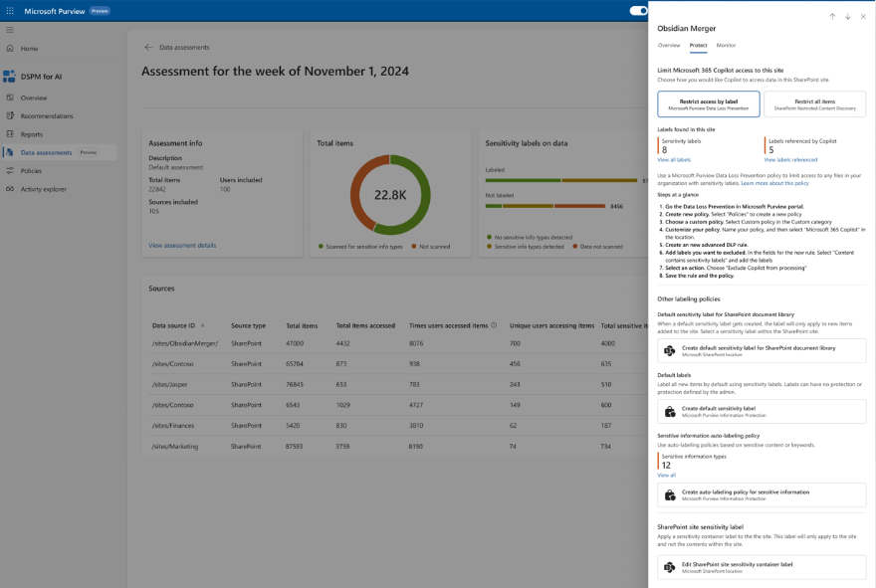Go to previous item with up arrow
This screenshot has height=588, width=876.
[832, 16]
